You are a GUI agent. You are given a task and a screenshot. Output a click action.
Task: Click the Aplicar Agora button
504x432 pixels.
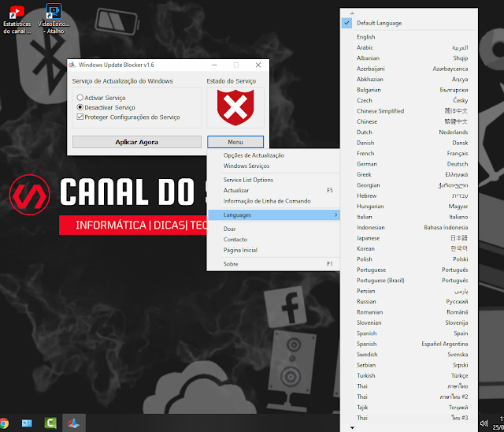tap(137, 142)
